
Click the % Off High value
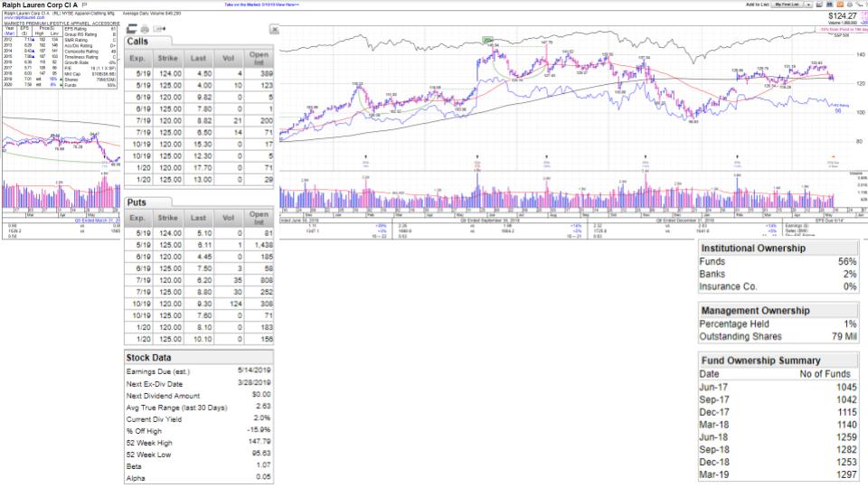(259, 430)
